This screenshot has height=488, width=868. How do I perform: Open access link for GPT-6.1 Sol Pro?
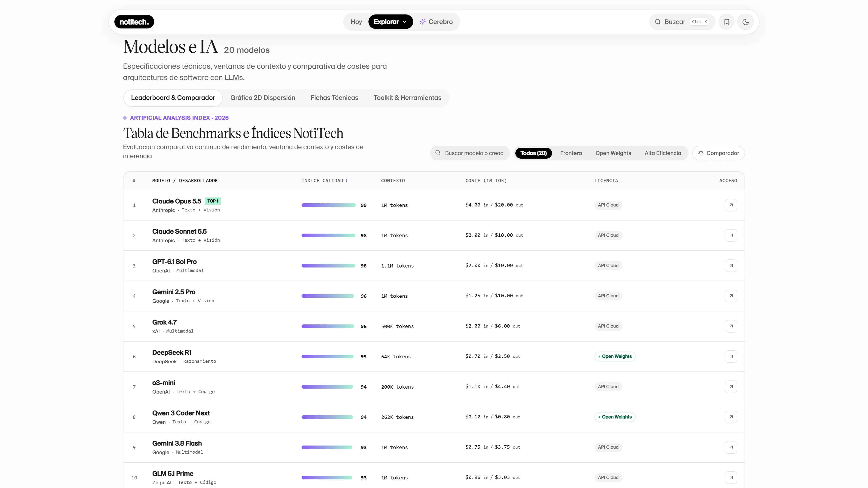tap(731, 265)
